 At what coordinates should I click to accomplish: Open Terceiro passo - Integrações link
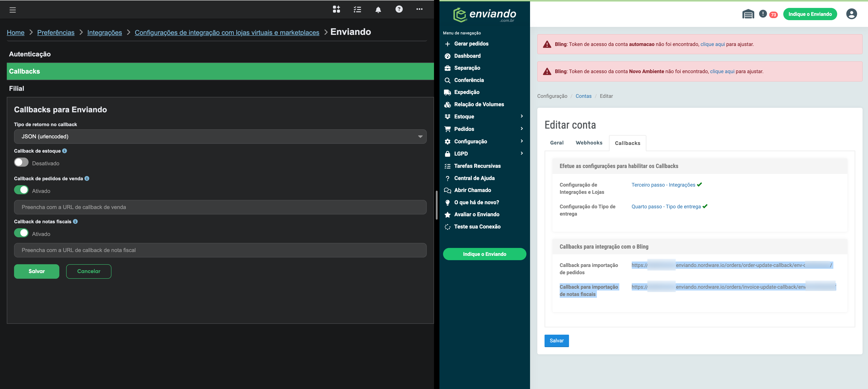pos(663,185)
